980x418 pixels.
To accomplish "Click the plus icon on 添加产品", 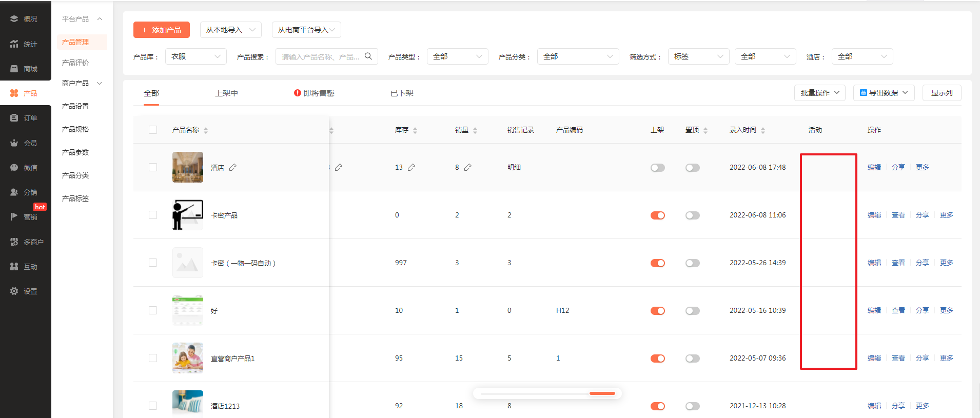I will click(145, 30).
